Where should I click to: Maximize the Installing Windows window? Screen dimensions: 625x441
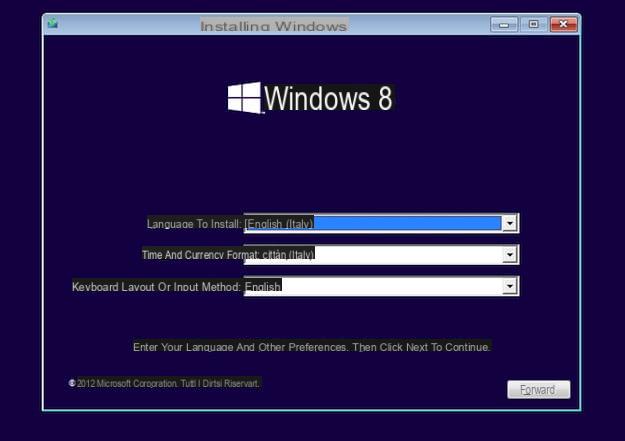tap(533, 25)
